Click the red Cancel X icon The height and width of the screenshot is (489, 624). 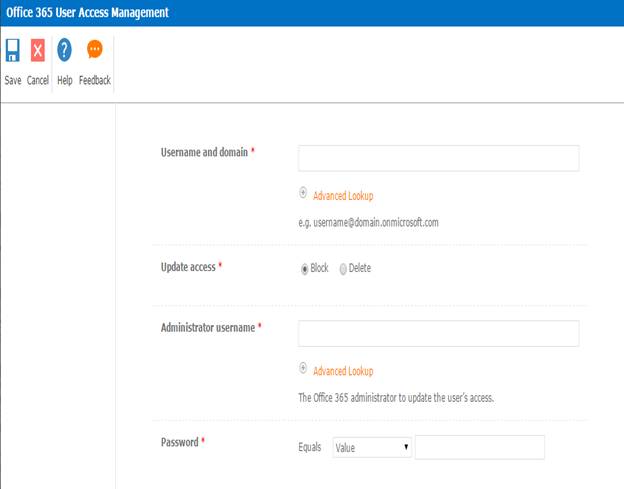[38, 51]
